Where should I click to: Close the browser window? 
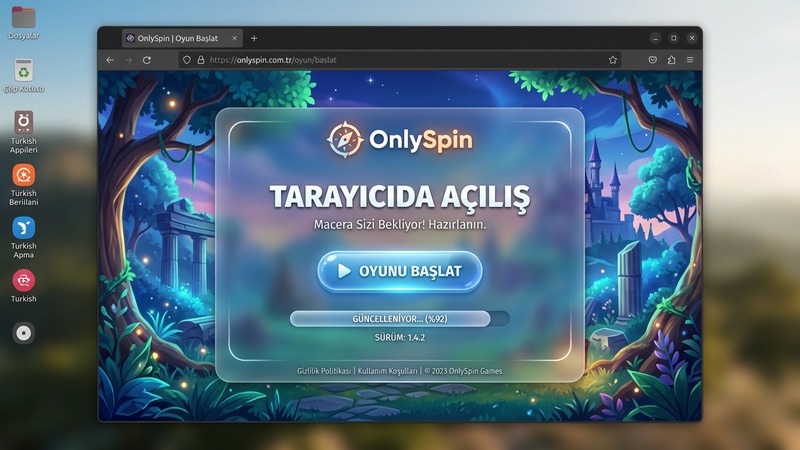(x=692, y=38)
